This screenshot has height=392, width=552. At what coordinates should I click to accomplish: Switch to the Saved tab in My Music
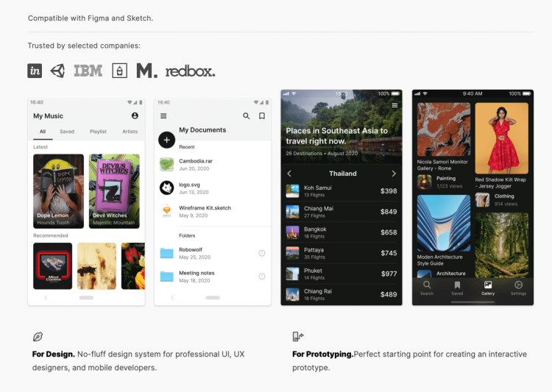click(67, 132)
